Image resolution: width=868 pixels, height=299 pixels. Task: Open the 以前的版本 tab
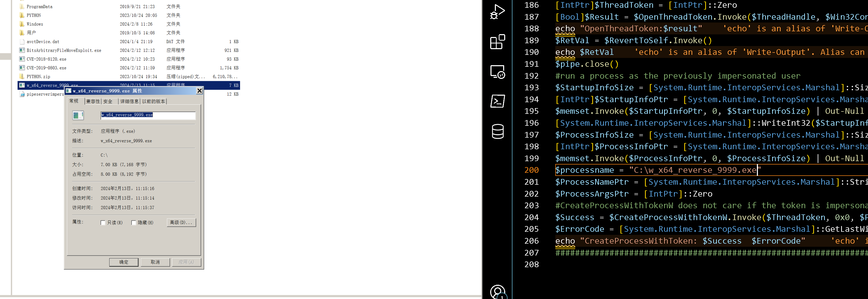pyautogui.click(x=153, y=101)
